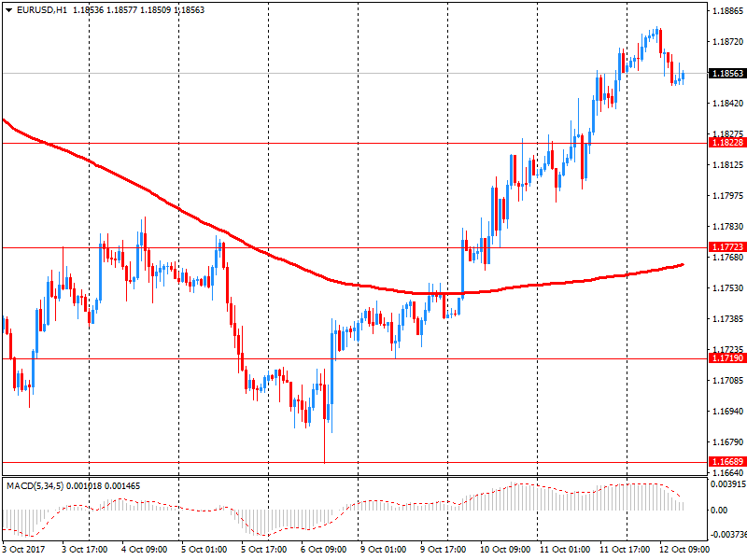The height and width of the screenshot is (560, 747).
Task: Click the 1.16640 price scale value
Action: pos(727,472)
